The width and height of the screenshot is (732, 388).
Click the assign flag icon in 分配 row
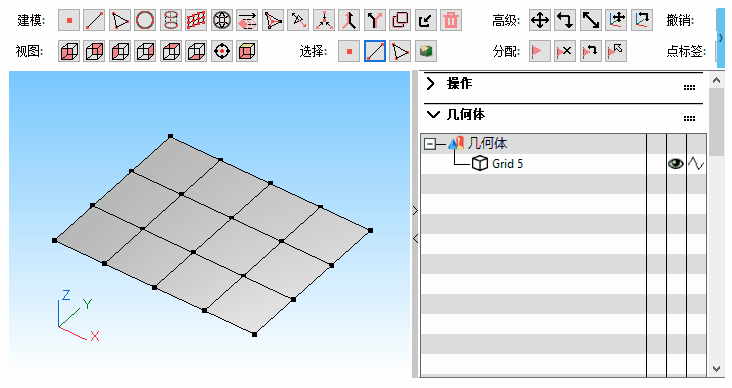540,51
